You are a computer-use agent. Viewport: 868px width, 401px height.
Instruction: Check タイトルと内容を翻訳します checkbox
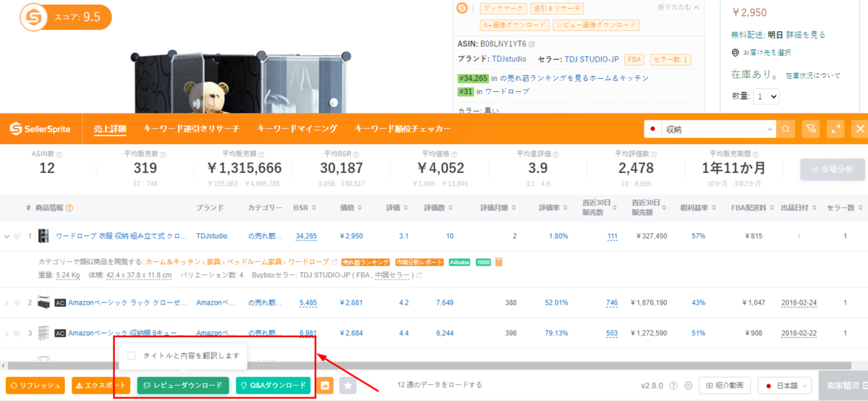tap(132, 355)
